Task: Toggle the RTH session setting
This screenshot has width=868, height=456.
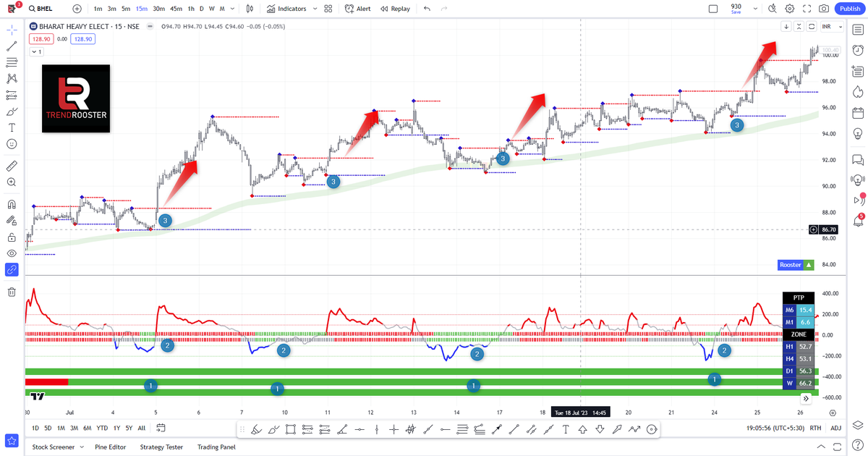Action: point(815,428)
